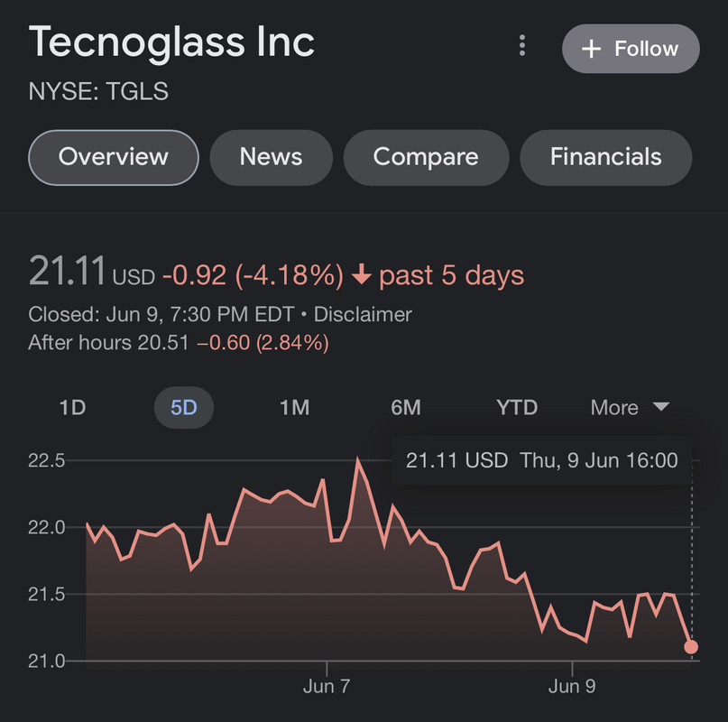Viewport: 728px width, 722px height.
Task: Go to the Financials tab
Action: [x=606, y=157]
